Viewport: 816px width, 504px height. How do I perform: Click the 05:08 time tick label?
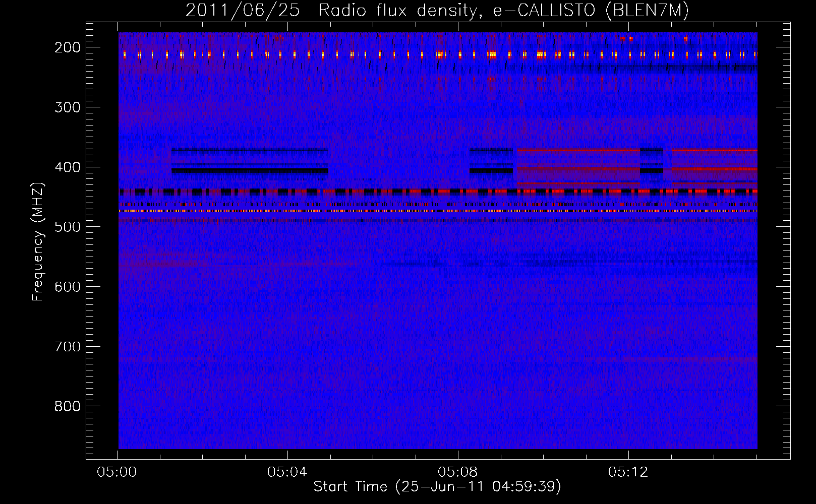[458, 472]
